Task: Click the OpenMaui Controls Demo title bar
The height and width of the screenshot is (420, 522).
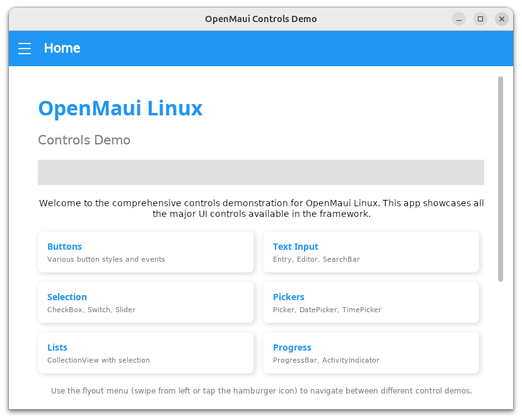Action: [261, 19]
